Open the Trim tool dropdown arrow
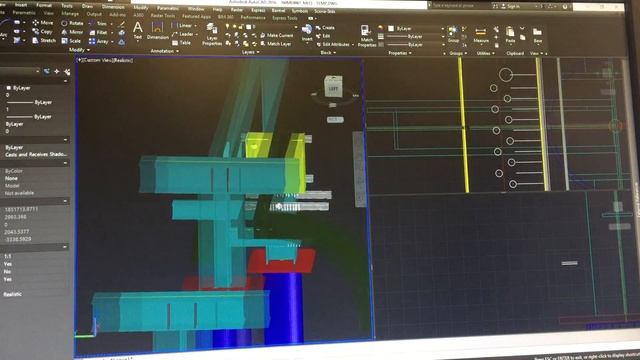 point(111,24)
